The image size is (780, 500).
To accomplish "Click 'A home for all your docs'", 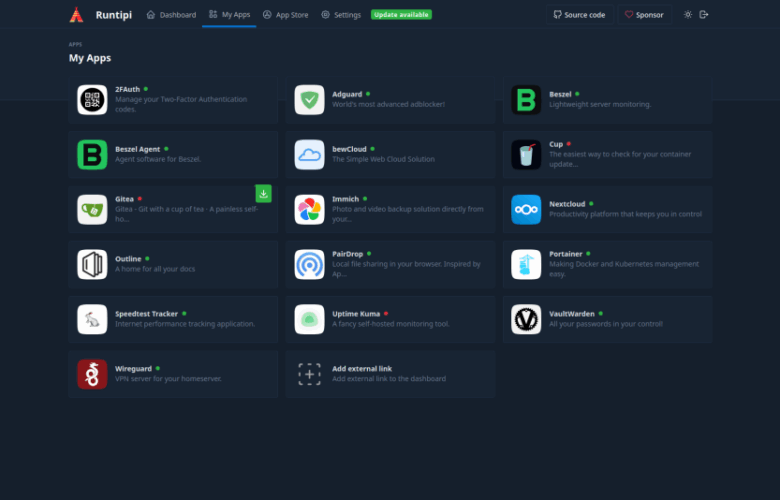I will point(155,269).
